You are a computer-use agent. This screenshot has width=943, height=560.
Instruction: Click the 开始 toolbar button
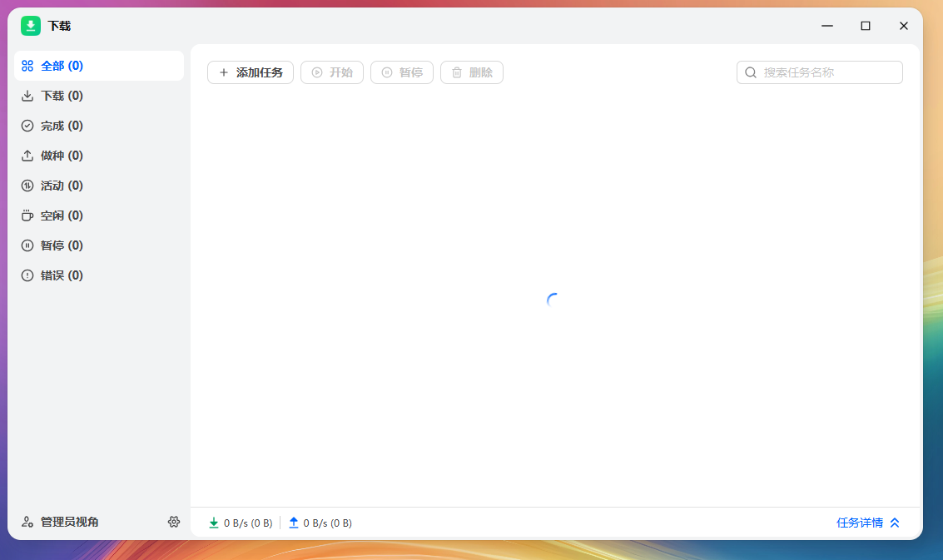point(331,72)
